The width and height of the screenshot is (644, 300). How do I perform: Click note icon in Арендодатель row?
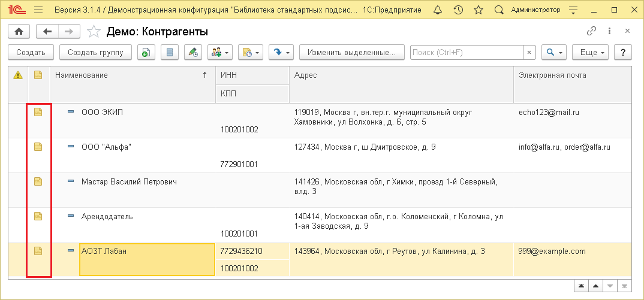(x=38, y=216)
